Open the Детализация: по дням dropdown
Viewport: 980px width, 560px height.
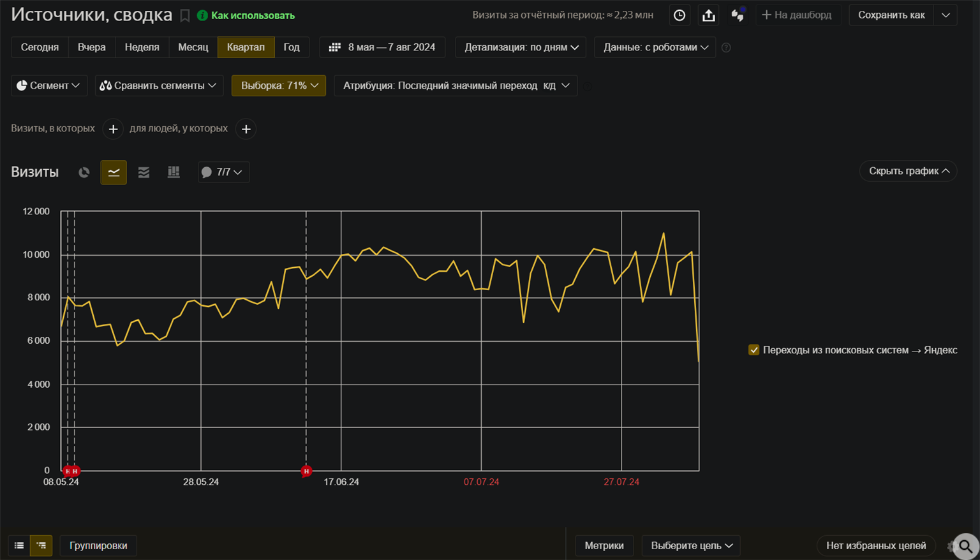521,47
